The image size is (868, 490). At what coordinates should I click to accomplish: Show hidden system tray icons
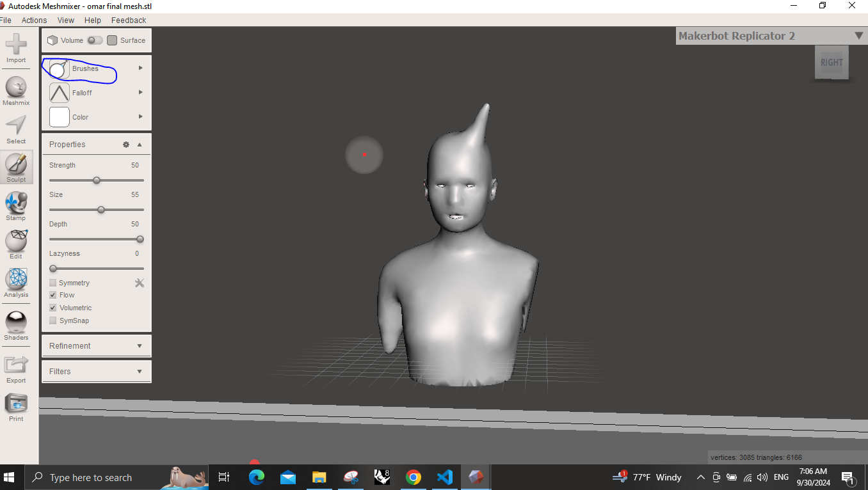click(701, 477)
